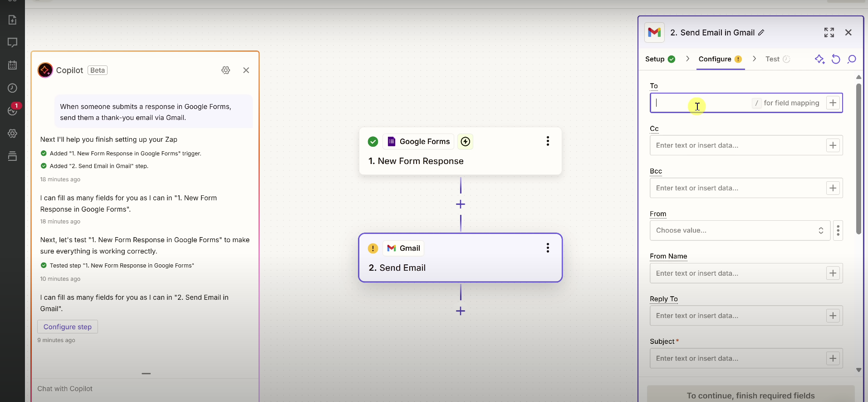Click the scrollbar up arrow in editor
The image size is (868, 402).
(x=858, y=77)
